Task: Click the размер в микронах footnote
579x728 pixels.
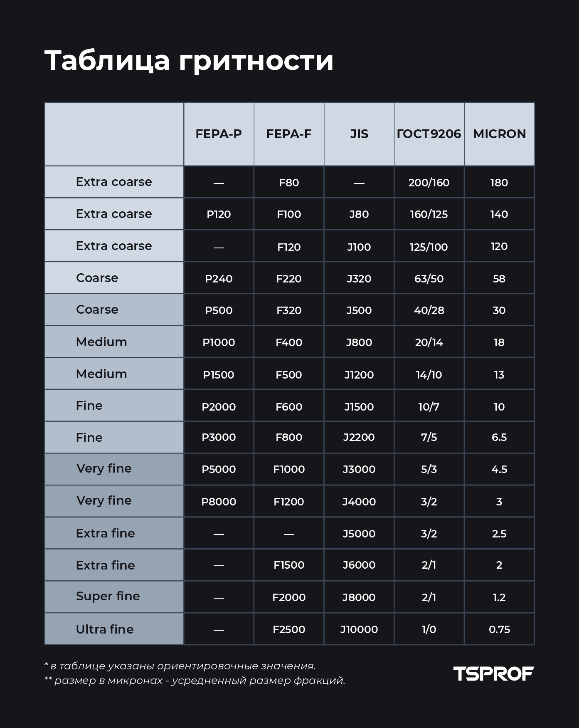Action: tap(195, 681)
